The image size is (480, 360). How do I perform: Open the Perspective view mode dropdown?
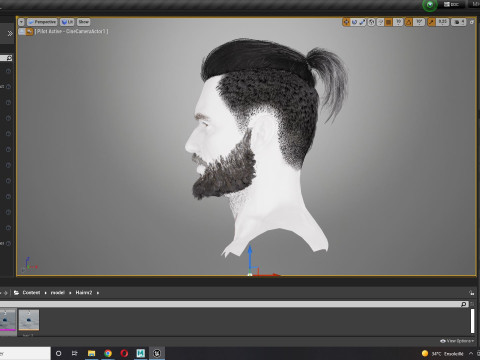(42, 22)
